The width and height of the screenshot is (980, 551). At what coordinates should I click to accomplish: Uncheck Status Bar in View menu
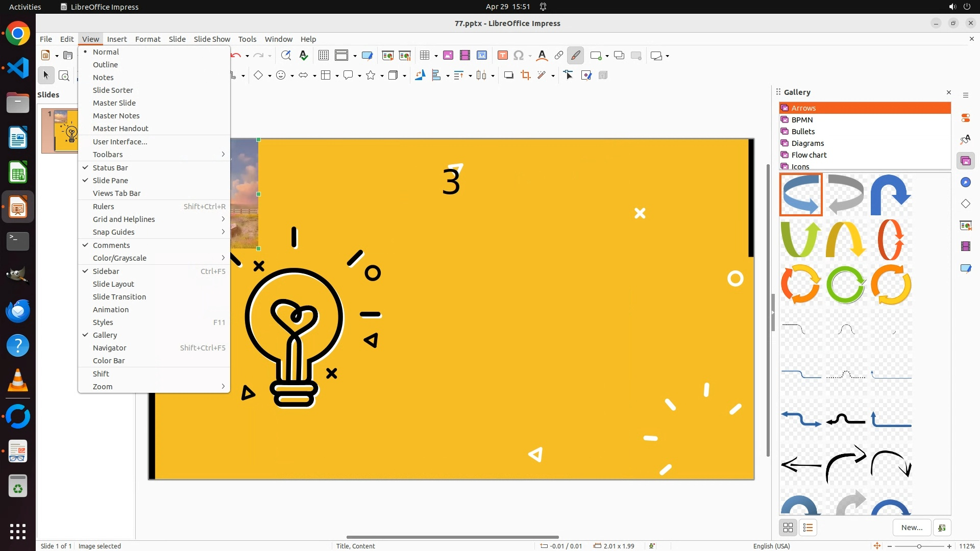click(x=110, y=168)
